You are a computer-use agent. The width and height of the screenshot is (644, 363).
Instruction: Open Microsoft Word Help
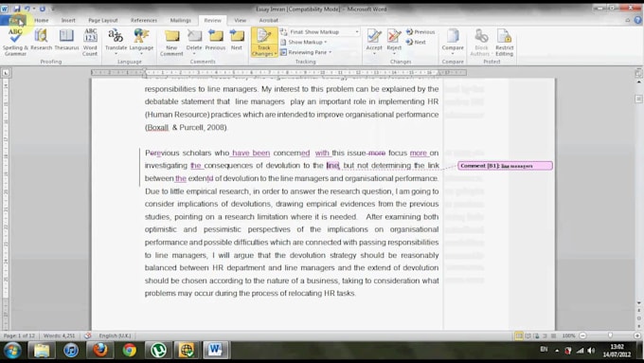[637, 20]
